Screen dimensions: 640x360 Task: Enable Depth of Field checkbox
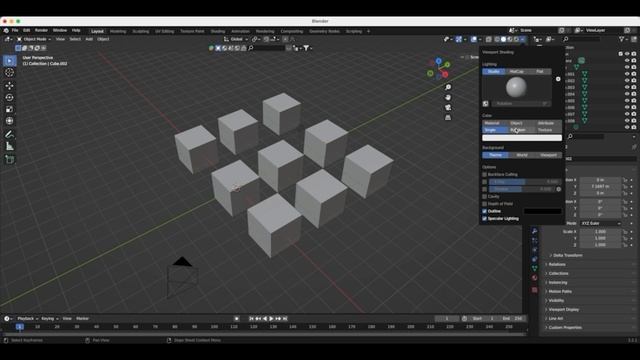[x=484, y=204]
